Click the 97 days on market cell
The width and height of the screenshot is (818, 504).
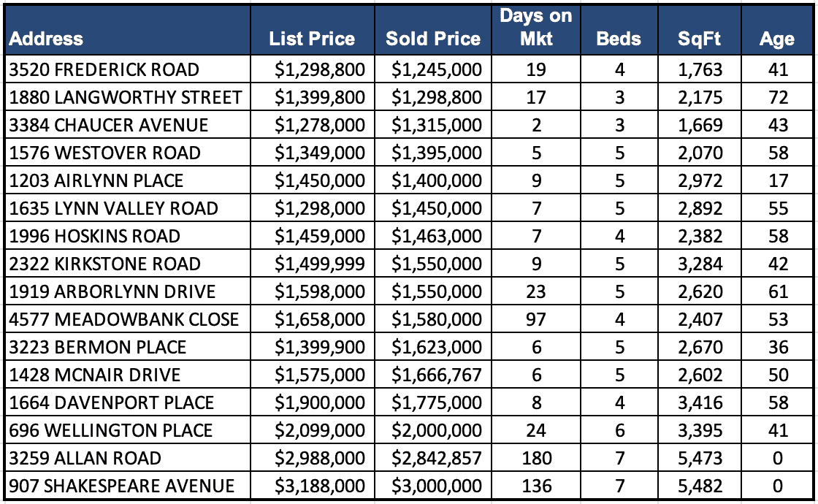[x=536, y=319]
